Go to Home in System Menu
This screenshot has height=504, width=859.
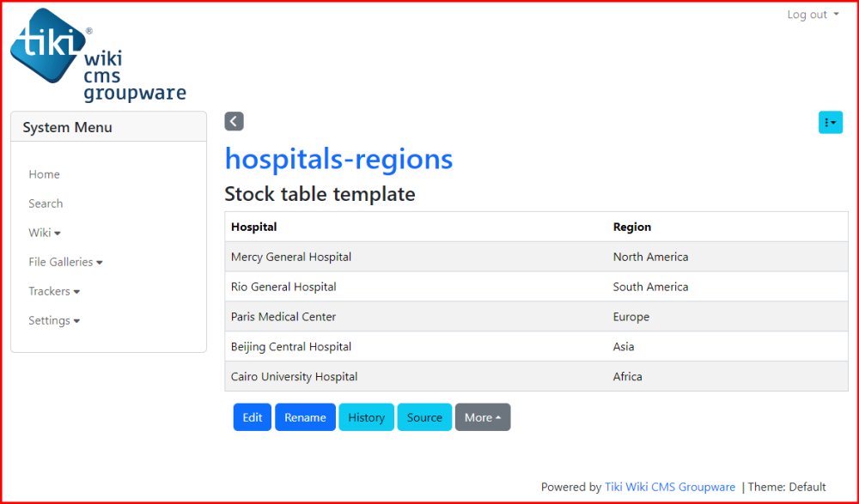(x=44, y=174)
